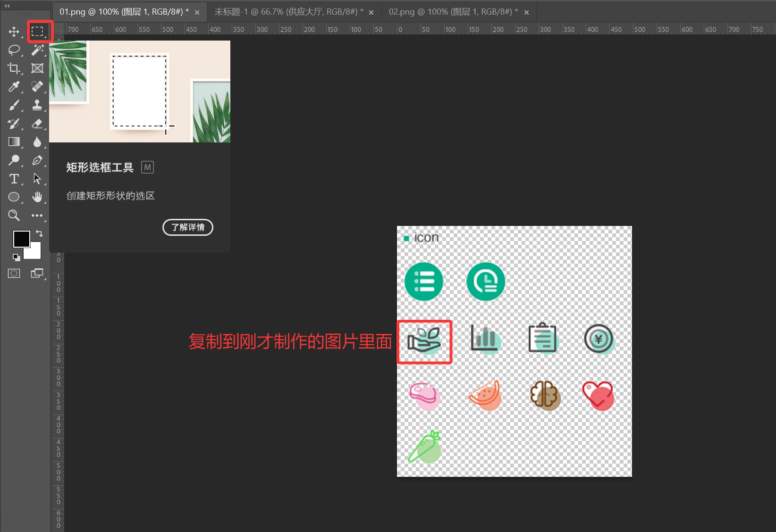Close the 01.png document tab

point(197,12)
